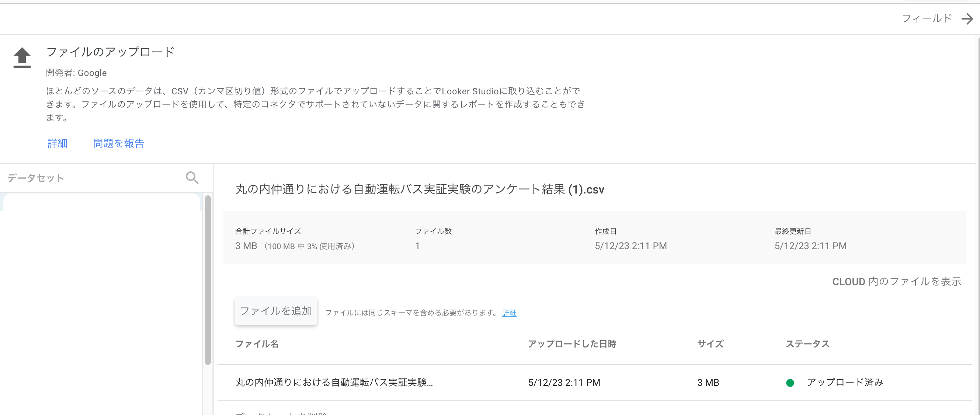Click the アップロードした日時 column header
980x415 pixels.
572,344
